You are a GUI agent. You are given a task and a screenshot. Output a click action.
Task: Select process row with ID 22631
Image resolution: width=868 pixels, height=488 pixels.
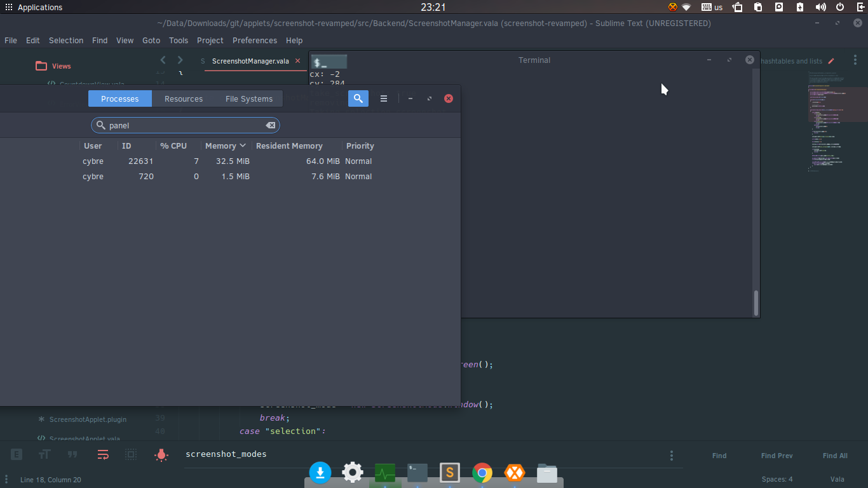[x=230, y=161]
